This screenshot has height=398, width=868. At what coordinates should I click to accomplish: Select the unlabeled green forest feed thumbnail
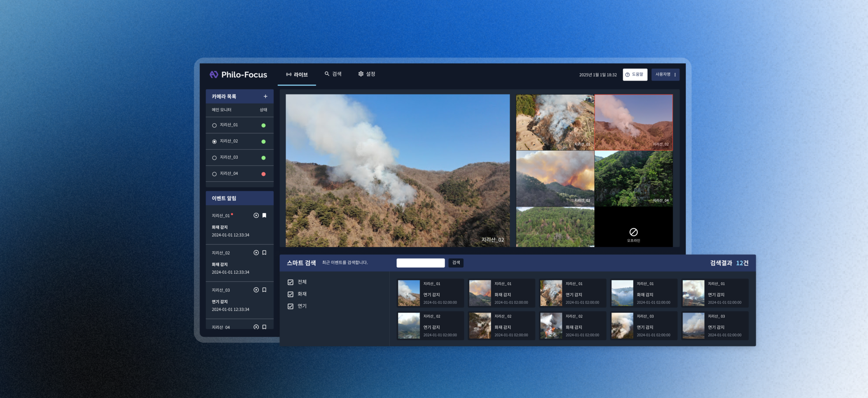(555, 227)
